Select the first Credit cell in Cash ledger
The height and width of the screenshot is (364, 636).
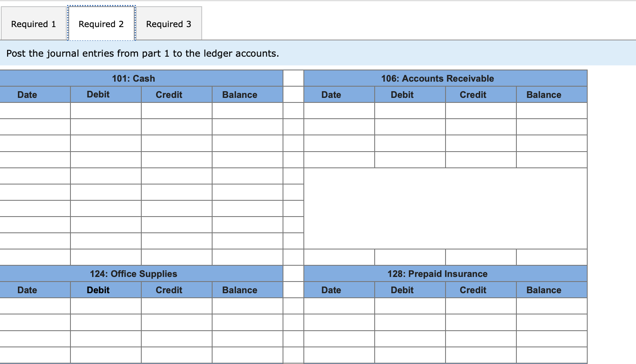(x=176, y=110)
